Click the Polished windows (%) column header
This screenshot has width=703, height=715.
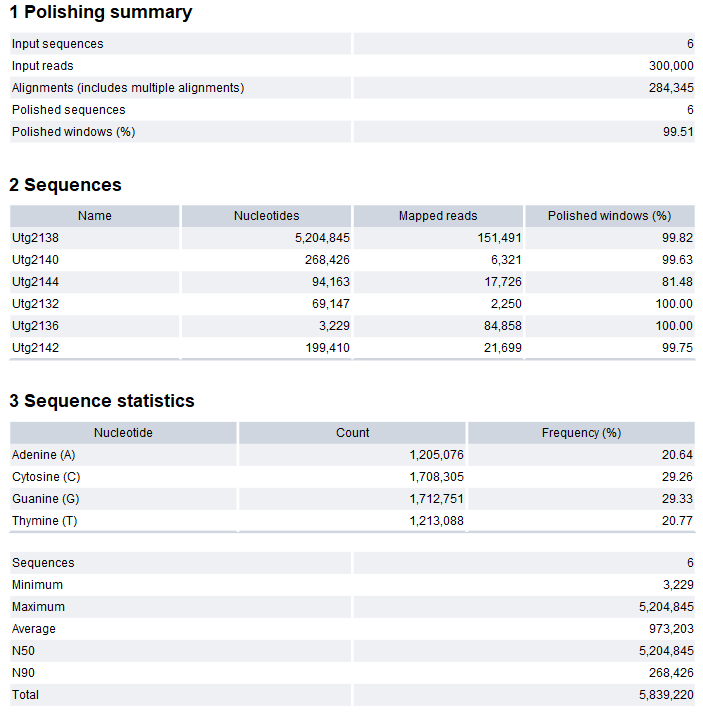pos(609,216)
